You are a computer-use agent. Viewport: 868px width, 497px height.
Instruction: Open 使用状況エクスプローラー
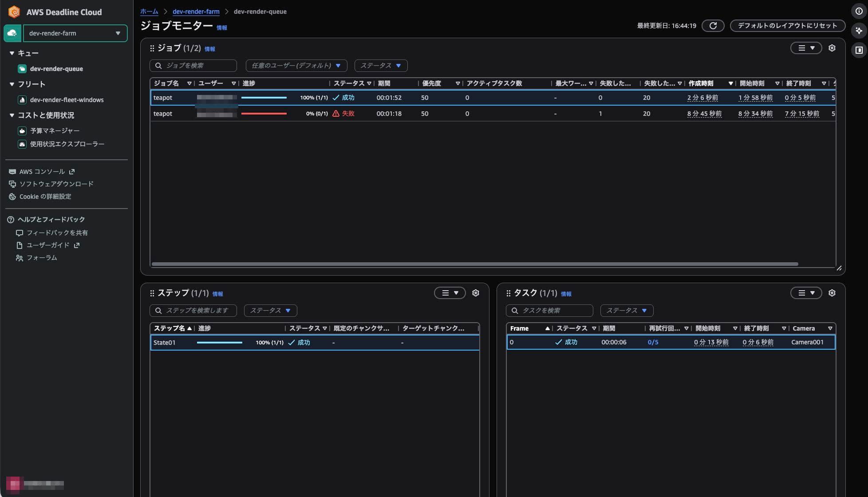(67, 144)
